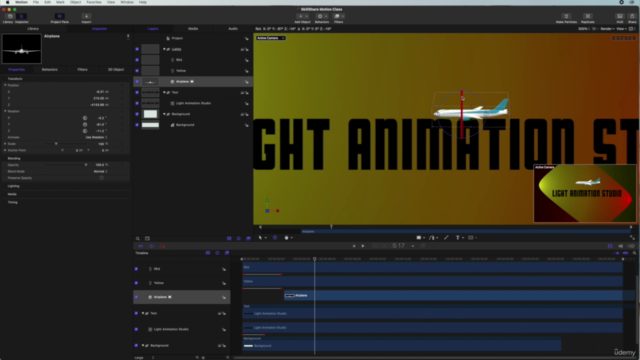Select the Paint Stroke tool
Image resolution: width=640 pixels, height=360 pixels.
tap(446, 238)
